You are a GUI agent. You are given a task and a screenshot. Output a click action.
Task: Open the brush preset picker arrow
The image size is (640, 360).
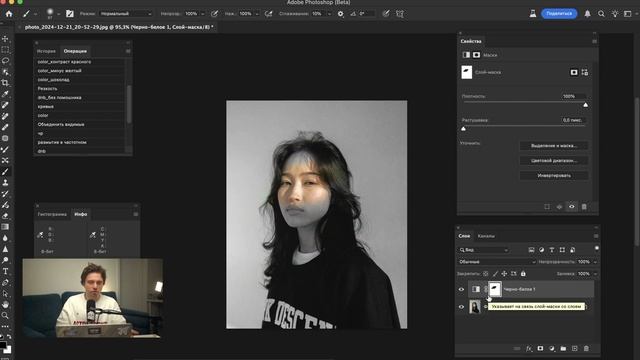59,13
